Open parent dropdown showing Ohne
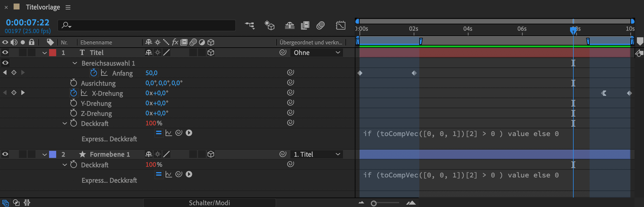The image size is (644, 207). coord(317,53)
